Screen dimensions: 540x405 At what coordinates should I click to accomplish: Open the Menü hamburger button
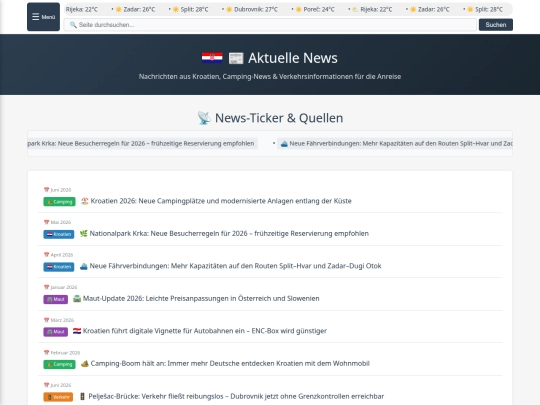click(x=43, y=17)
